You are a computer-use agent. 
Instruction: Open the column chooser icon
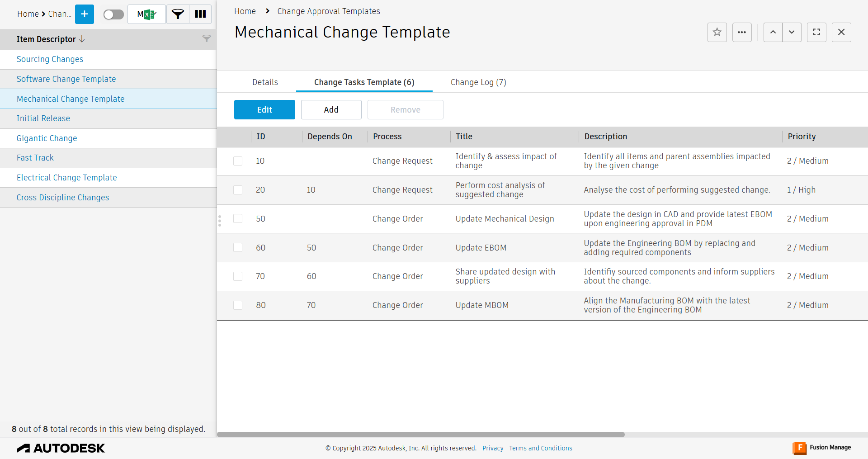[x=200, y=14]
